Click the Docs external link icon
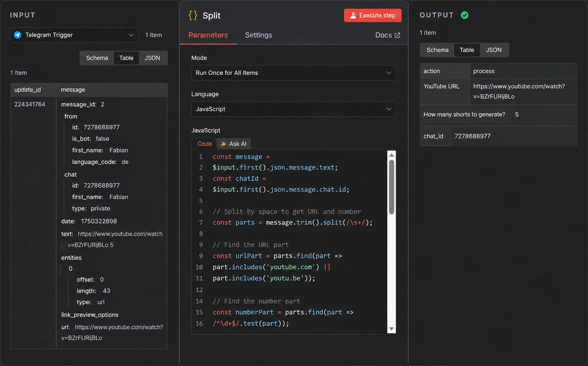The width and height of the screenshot is (588, 366). 397,35
